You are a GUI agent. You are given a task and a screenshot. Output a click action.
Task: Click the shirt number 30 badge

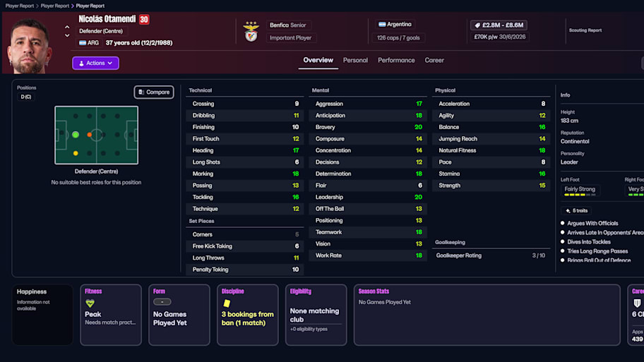point(144,19)
